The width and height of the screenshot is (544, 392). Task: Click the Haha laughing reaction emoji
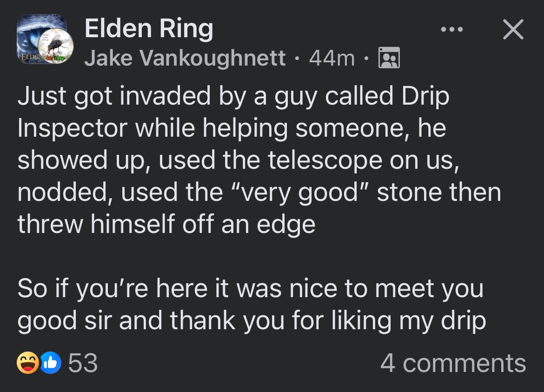tap(27, 363)
